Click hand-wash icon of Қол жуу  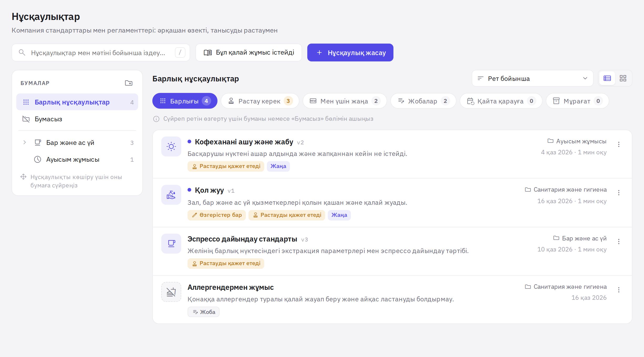coord(171,195)
